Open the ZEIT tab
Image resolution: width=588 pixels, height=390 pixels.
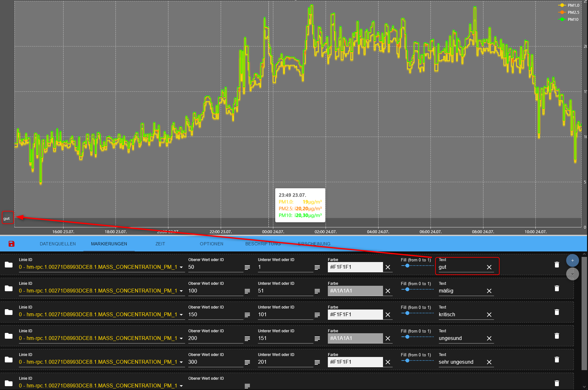(160, 244)
